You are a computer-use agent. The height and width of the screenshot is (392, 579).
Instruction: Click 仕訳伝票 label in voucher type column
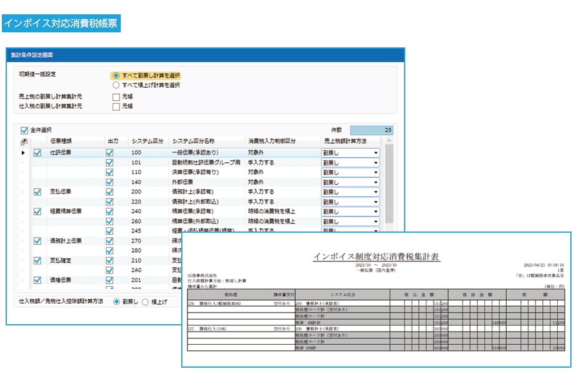[60, 153]
